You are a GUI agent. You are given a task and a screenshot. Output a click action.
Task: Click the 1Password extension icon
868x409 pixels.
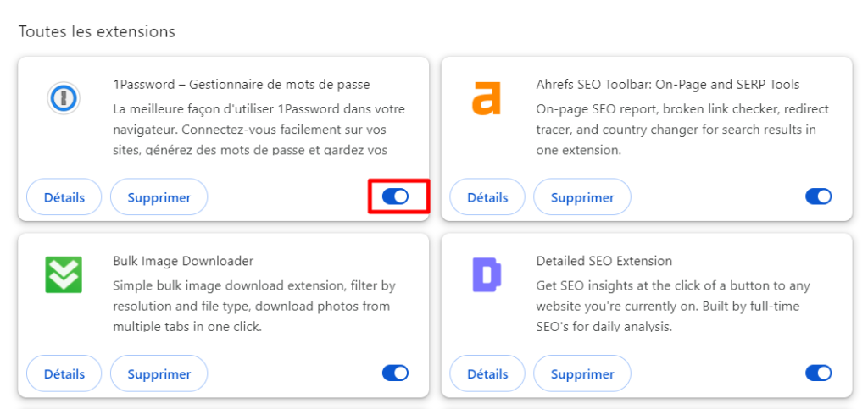(x=63, y=99)
